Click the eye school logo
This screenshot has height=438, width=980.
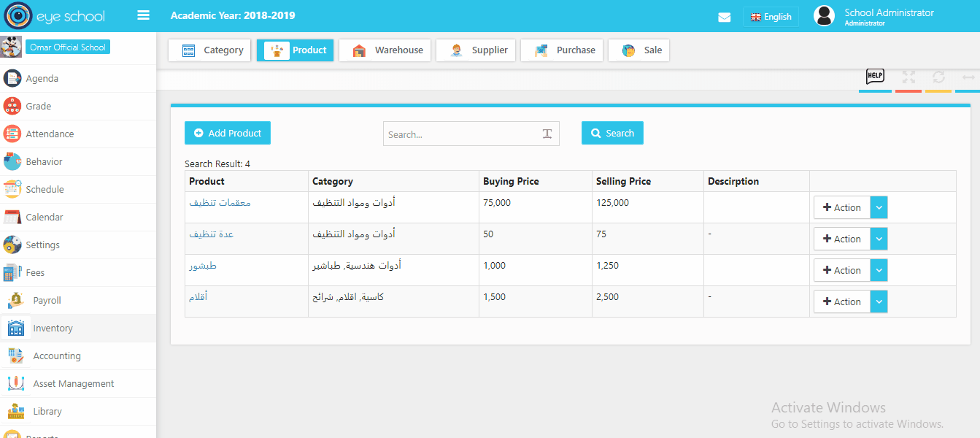pyautogui.click(x=55, y=15)
